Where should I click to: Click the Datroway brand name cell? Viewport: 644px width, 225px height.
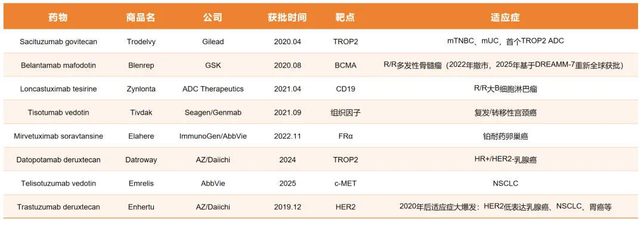tap(141, 160)
